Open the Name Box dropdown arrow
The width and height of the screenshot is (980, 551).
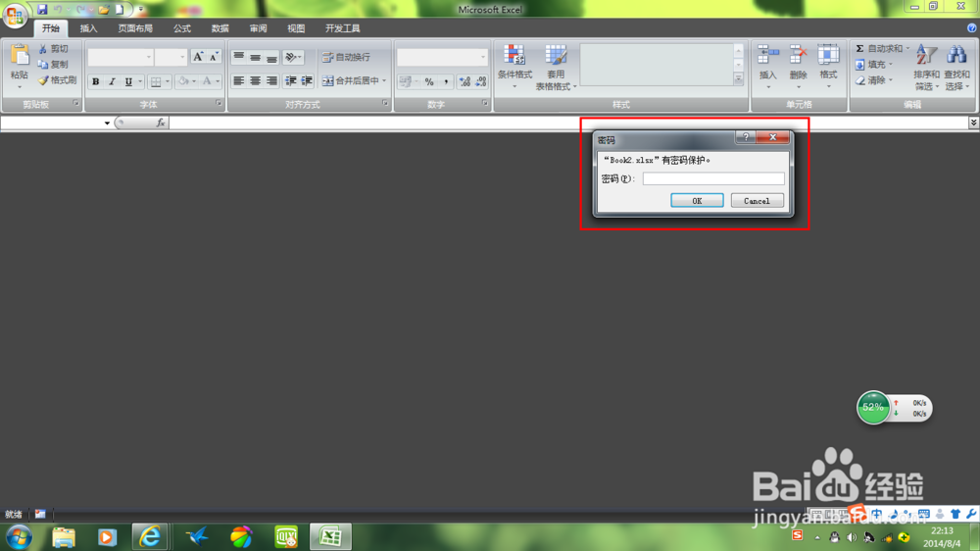pos(107,123)
